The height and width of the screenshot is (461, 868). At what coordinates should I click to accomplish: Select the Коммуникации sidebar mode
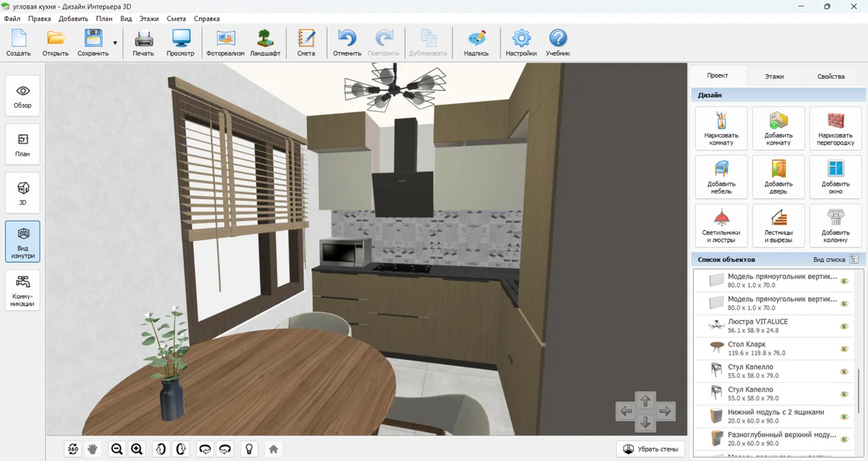pos(22,290)
